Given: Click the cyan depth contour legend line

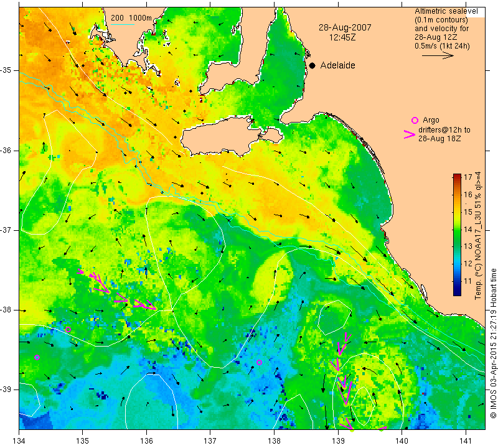Looking at the screenshot, I should pos(123,24).
